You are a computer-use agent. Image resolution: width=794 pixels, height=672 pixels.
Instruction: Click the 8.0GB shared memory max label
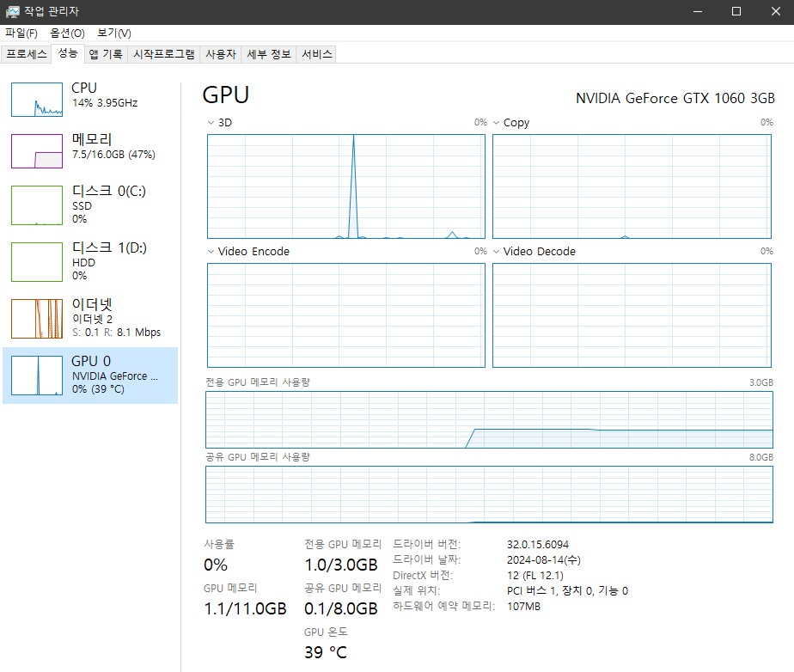(x=761, y=457)
